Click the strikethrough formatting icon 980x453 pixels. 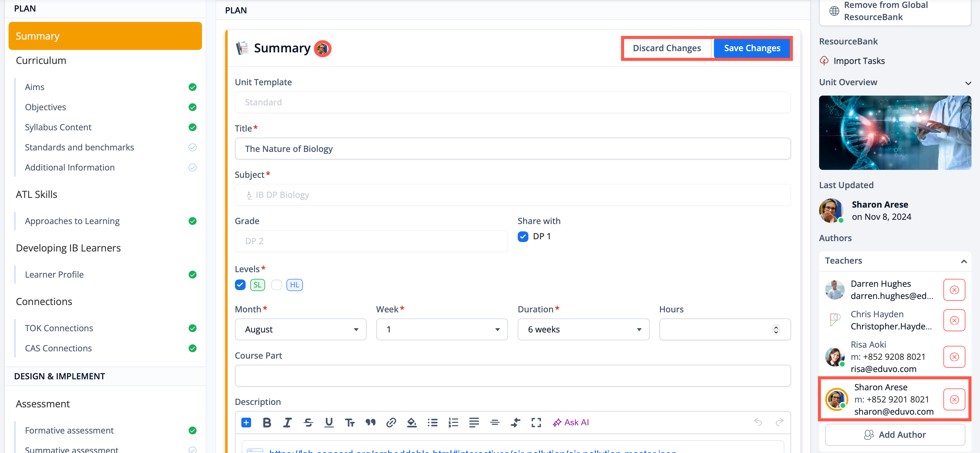coord(308,422)
